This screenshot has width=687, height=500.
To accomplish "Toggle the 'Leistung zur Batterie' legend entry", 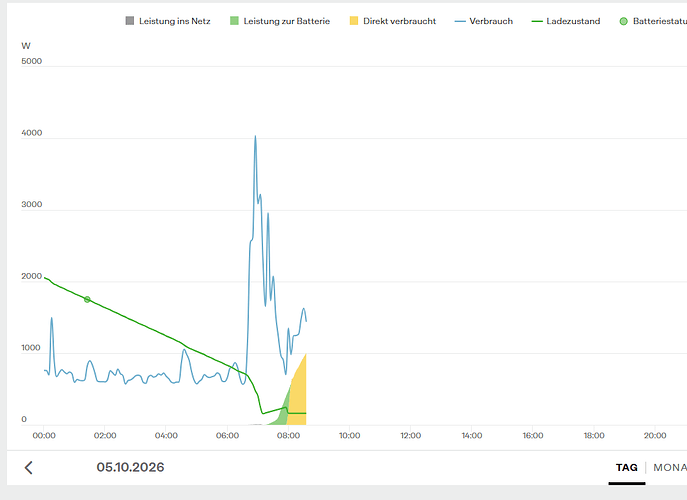I will click(x=280, y=21).
